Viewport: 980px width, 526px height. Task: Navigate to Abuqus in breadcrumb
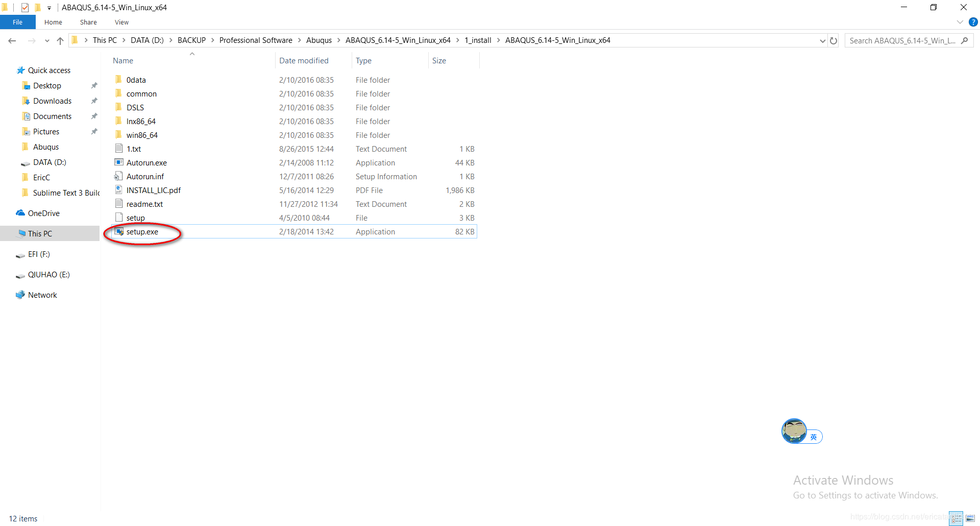point(319,40)
